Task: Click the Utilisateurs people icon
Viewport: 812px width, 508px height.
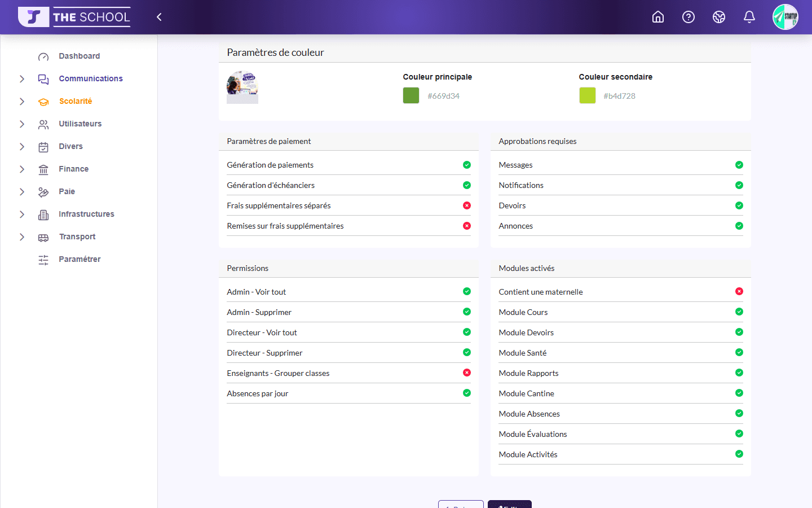Action: tap(43, 124)
